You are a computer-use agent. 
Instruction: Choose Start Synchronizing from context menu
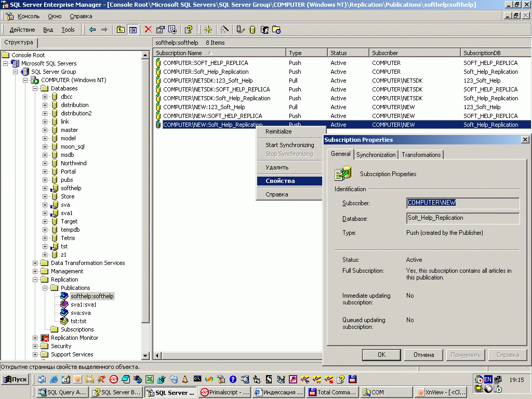point(290,145)
